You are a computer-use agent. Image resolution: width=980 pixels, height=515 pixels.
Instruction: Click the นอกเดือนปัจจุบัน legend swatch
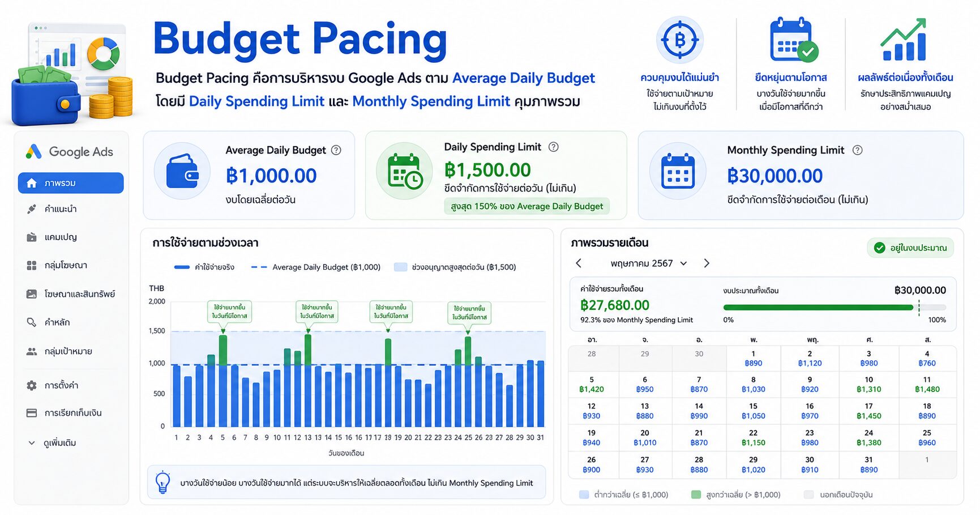pyautogui.click(x=809, y=495)
